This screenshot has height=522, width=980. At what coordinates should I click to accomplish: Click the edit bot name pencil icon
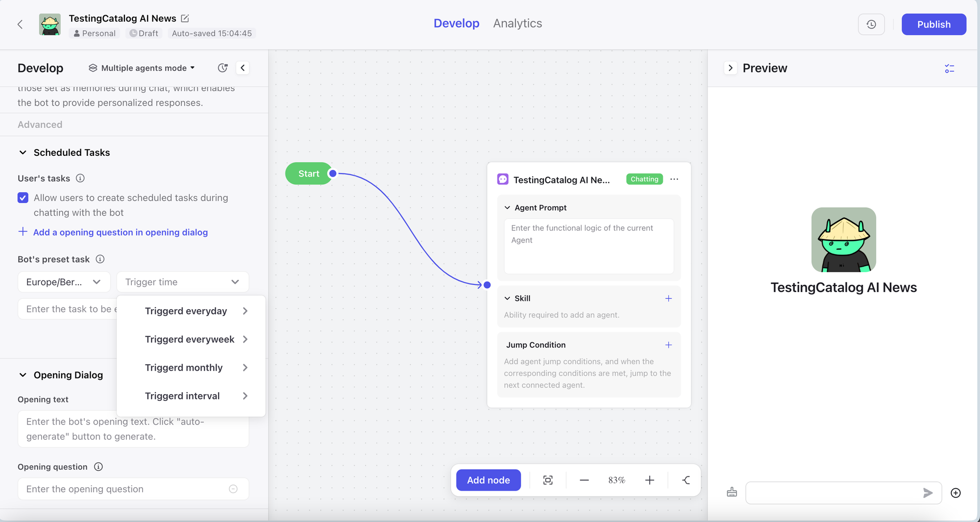pos(185,18)
